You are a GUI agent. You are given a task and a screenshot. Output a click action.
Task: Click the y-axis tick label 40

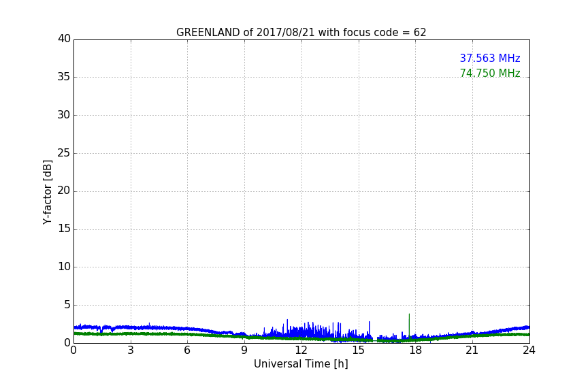point(64,39)
